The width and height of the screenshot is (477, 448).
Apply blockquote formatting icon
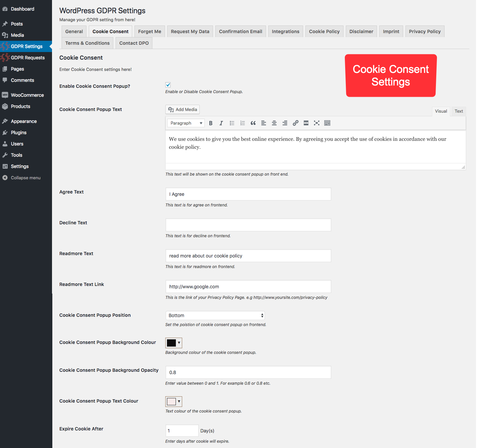point(253,123)
